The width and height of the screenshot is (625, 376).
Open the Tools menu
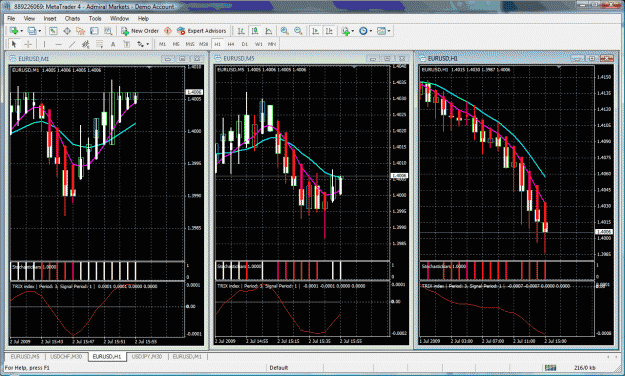pyautogui.click(x=95, y=18)
